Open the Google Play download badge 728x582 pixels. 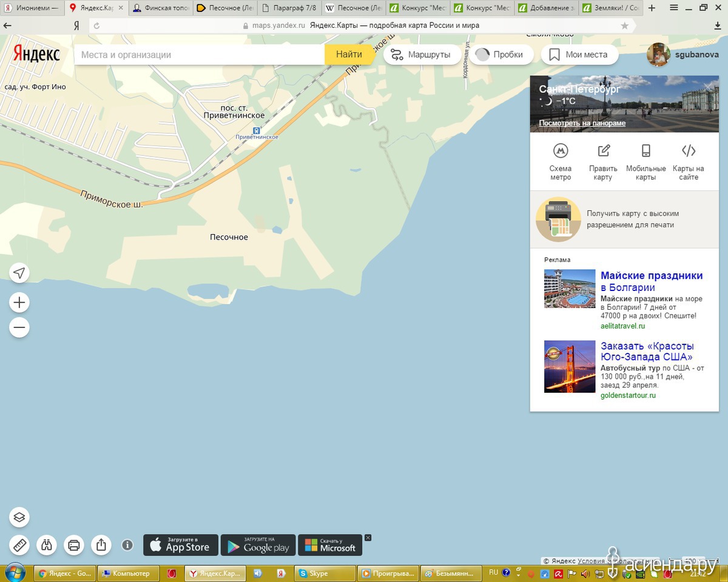pos(258,545)
